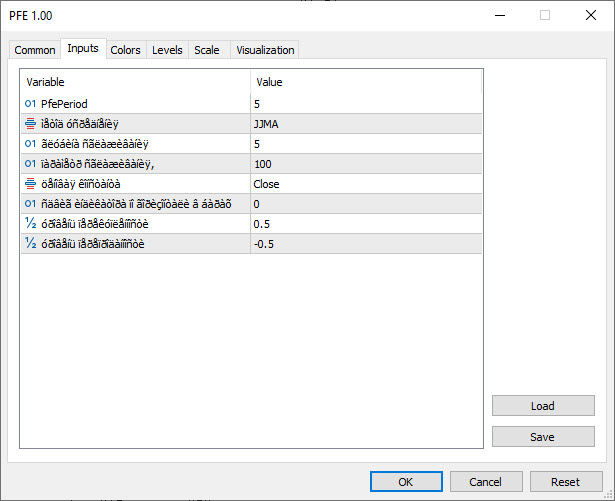Switch to the Colors tab
615x501 pixels.
pos(125,50)
